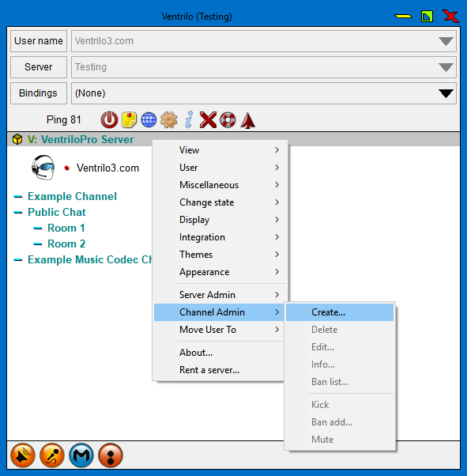Select the Room 1 channel
The width and height of the screenshot is (467, 476).
click(66, 228)
